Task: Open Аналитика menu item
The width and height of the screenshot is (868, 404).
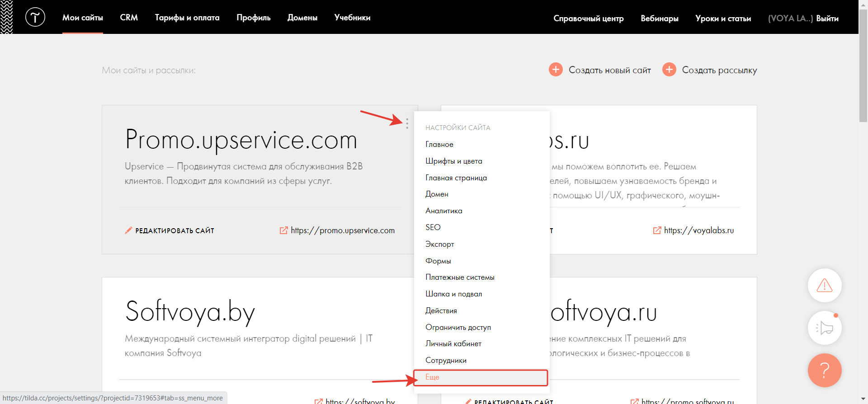Action: 443,211
